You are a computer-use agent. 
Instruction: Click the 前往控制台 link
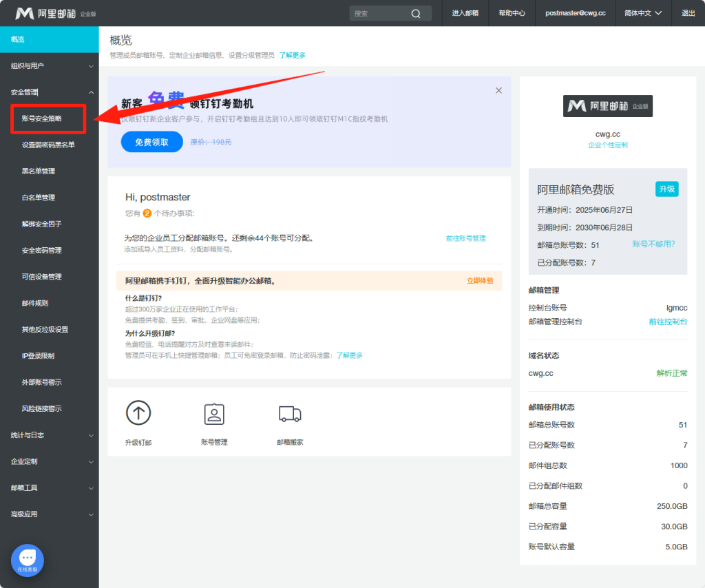click(x=668, y=322)
